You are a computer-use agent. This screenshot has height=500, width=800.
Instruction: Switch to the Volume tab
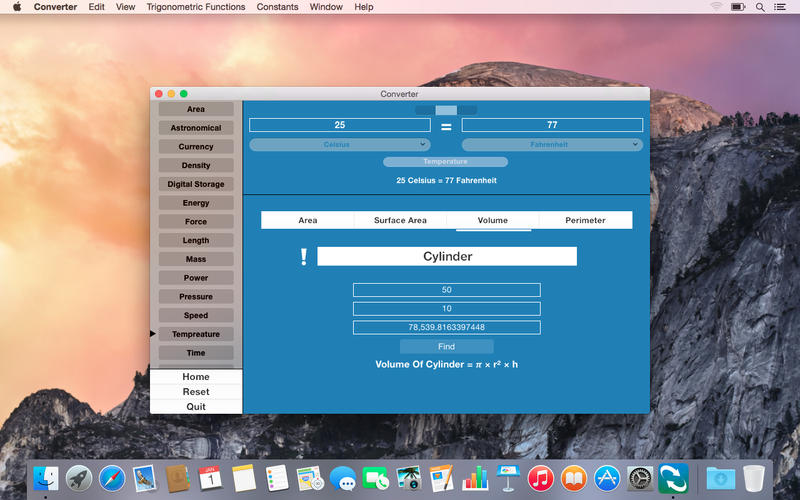coord(493,220)
